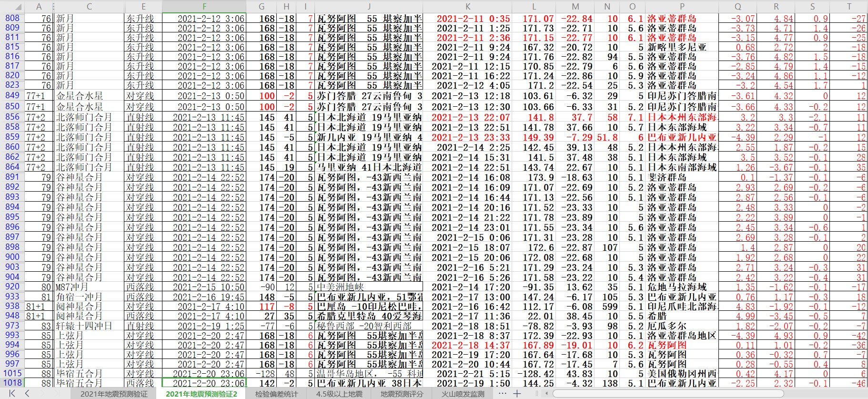Viewport: 868px width, 399px height.
Task: Select row 856 header
Action: (x=12, y=117)
